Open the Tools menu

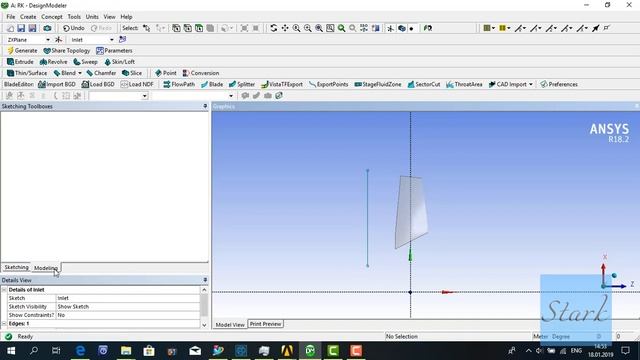(x=74, y=17)
